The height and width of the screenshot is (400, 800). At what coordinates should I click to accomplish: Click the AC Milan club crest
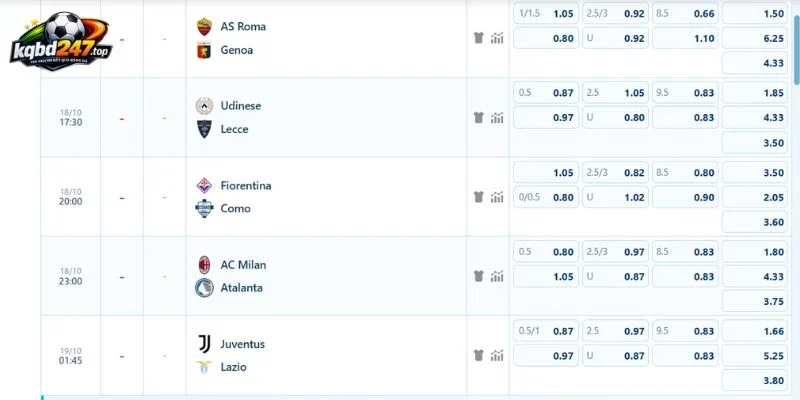[204, 265]
